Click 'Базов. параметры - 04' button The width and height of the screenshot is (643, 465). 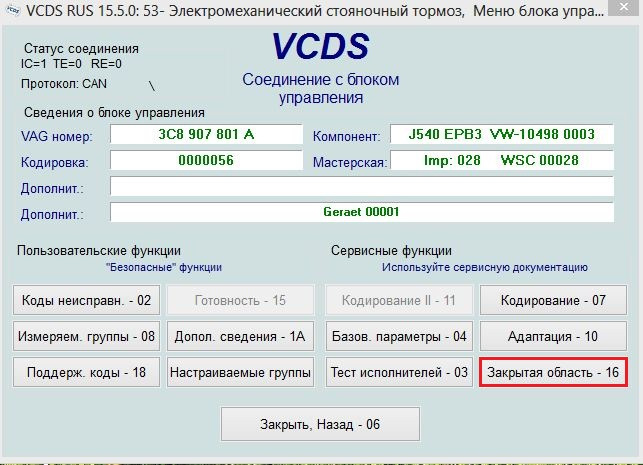pyautogui.click(x=399, y=336)
